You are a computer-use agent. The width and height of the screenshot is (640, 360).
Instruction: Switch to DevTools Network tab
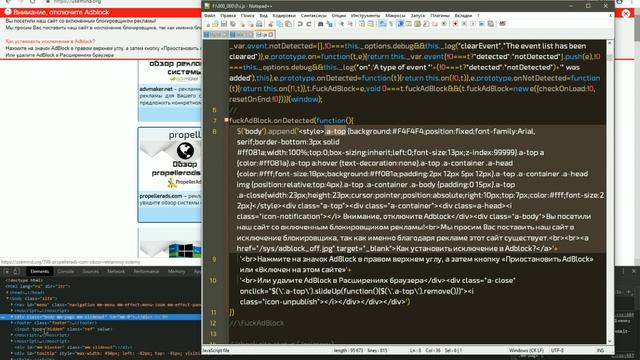click(116, 271)
